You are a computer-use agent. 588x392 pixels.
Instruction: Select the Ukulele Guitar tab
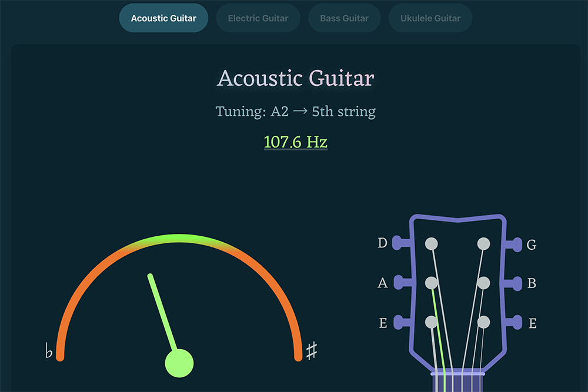click(430, 18)
